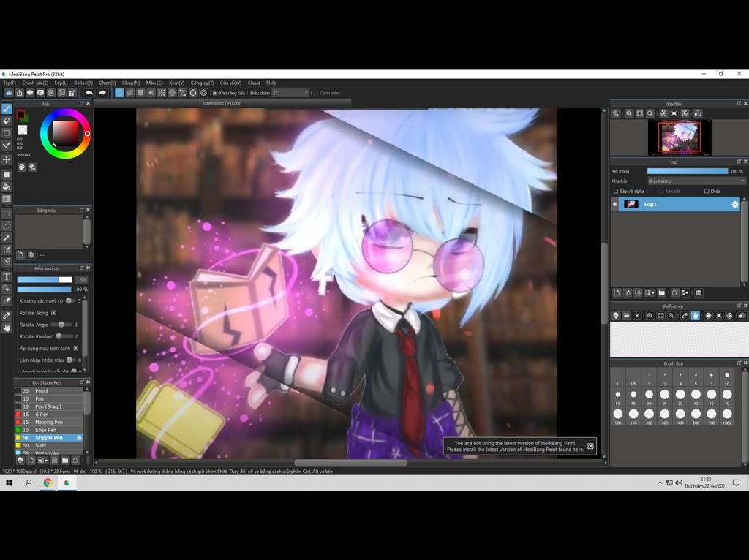Viewport: 749px width, 560px height.
Task: Click the Redo arrow in toolbar
Action: coord(102,93)
